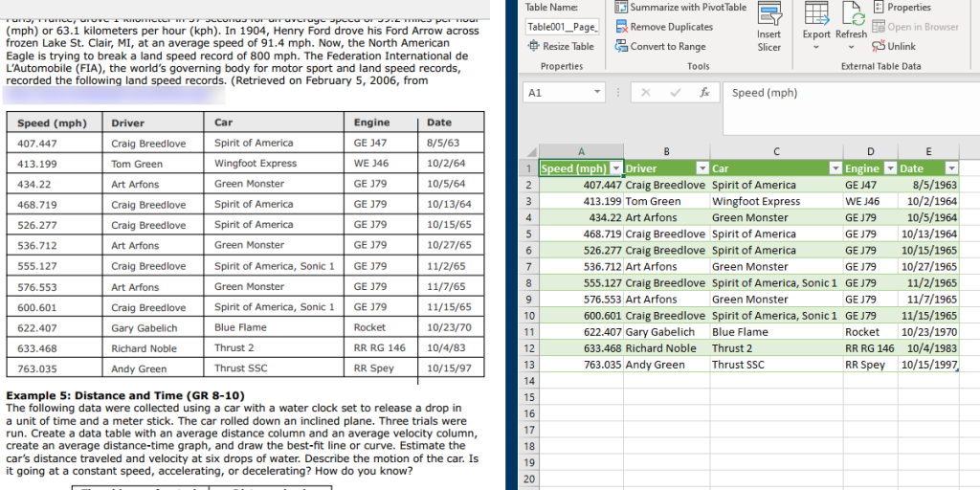Click heading Example 5: Distance and Time
This screenshot has width=980, height=490.
pyautogui.click(x=125, y=395)
